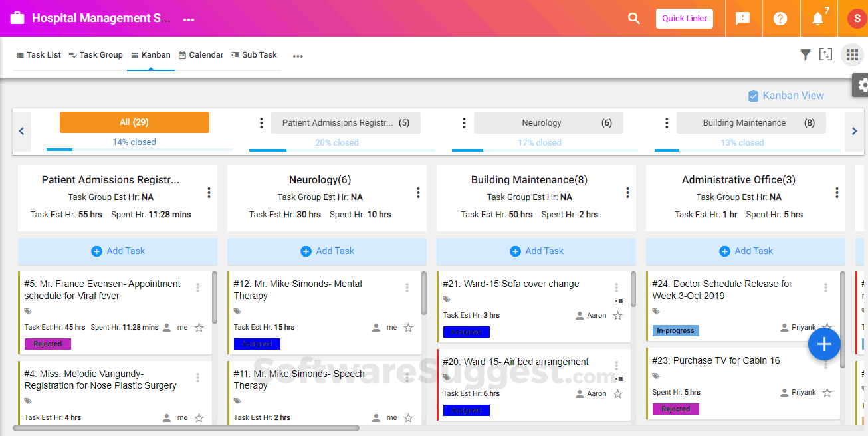The image size is (868, 436).
Task: Star the Ward-15 Sofa cover change task
Action: point(618,316)
